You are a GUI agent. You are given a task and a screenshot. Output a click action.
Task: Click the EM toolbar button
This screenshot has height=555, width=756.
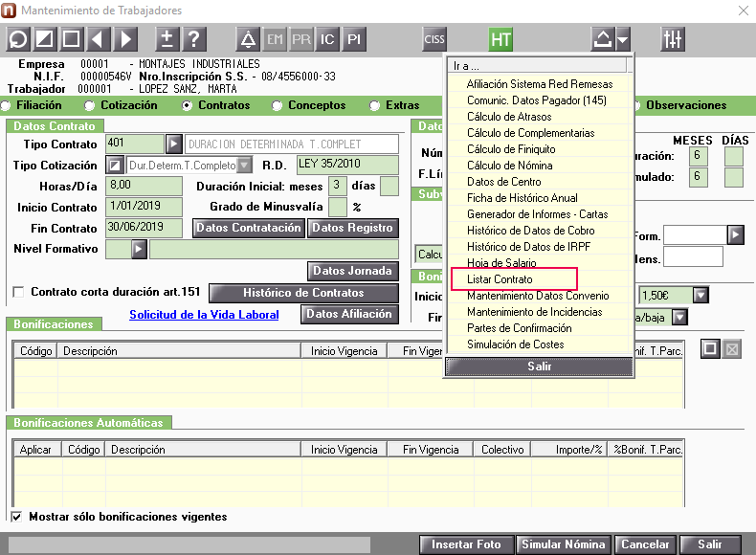pyautogui.click(x=275, y=39)
